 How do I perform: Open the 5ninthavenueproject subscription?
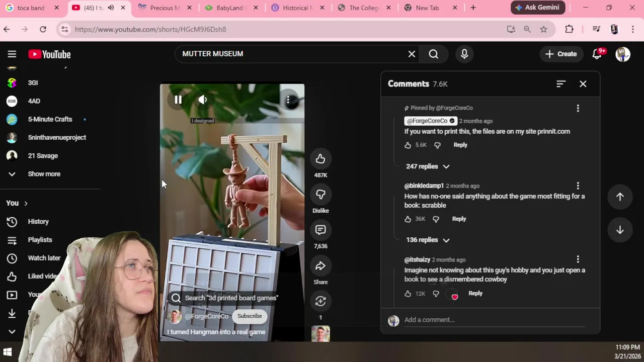pyautogui.click(x=57, y=138)
